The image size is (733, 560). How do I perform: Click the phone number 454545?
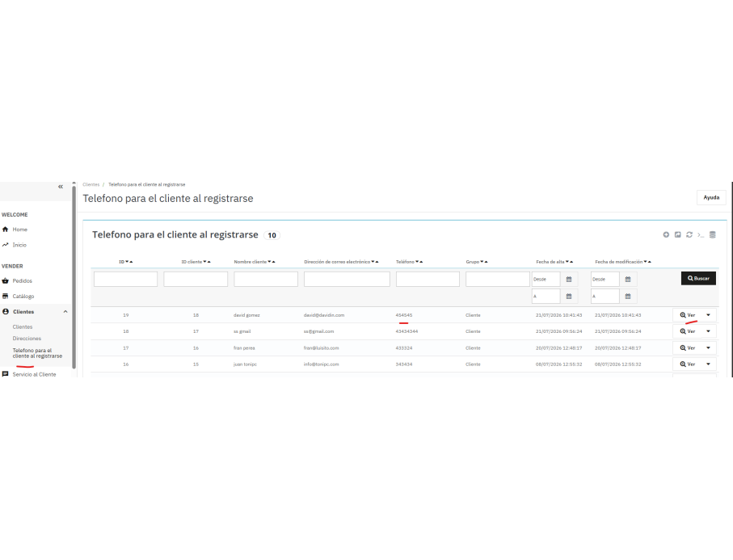pos(404,315)
